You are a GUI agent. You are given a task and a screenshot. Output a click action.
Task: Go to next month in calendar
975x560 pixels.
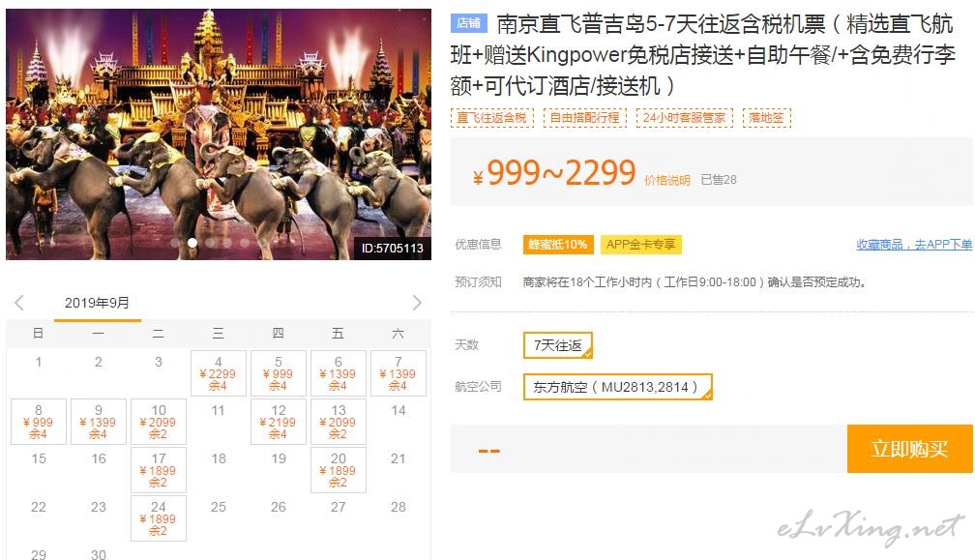[417, 303]
